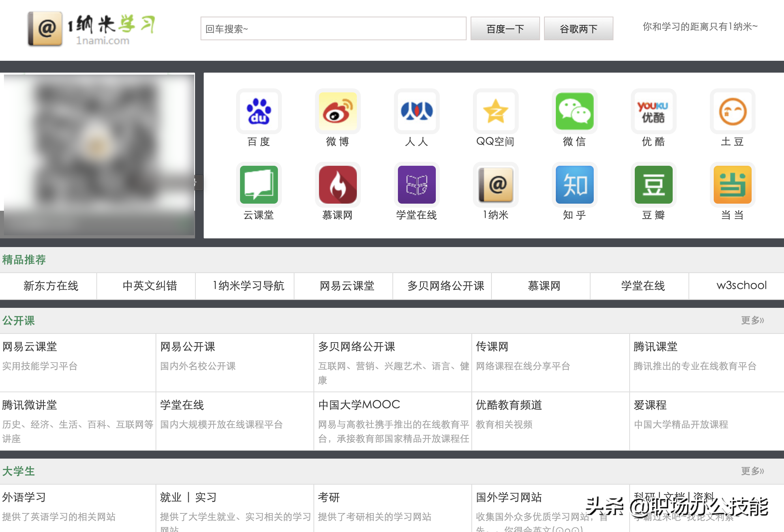Image resolution: width=784 pixels, height=532 pixels.
Task: Click description 提供了英语学习的相关网站
Action: (x=59, y=517)
